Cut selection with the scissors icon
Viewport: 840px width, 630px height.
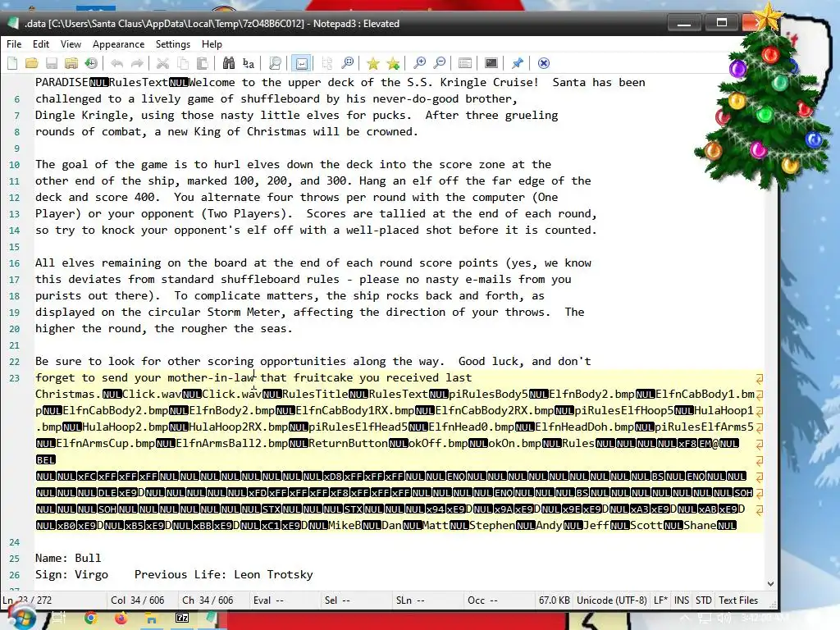162,63
